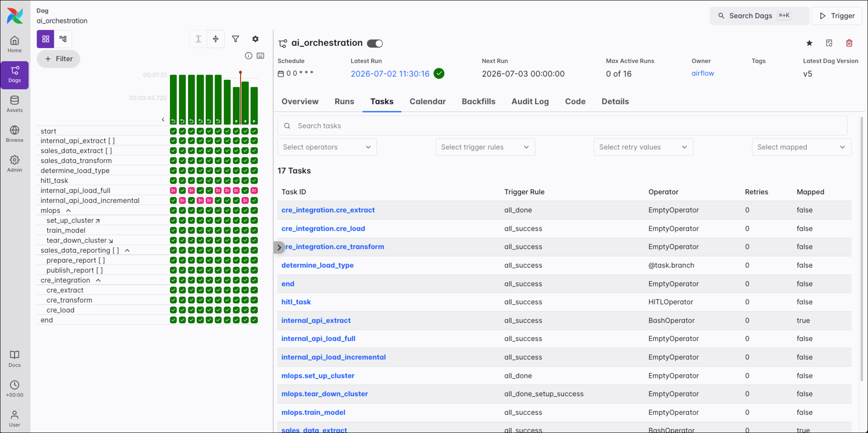This screenshot has width=868, height=433.
Task: Delete the dag with trash icon
Action: click(x=849, y=43)
